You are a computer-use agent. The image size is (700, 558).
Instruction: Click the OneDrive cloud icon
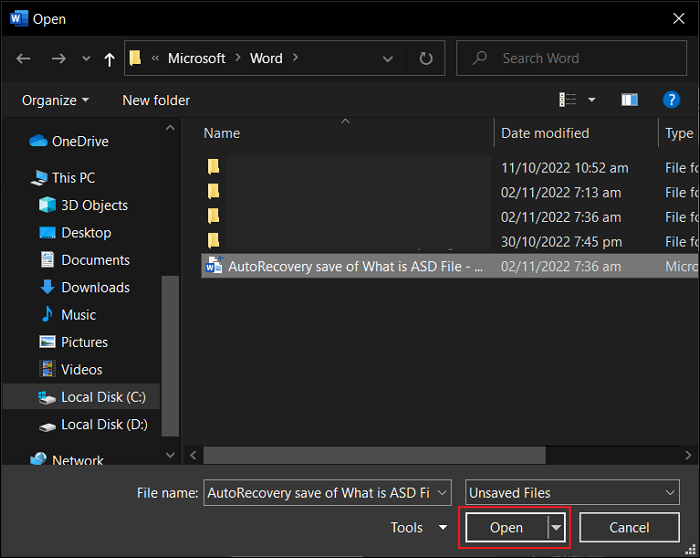(x=38, y=141)
